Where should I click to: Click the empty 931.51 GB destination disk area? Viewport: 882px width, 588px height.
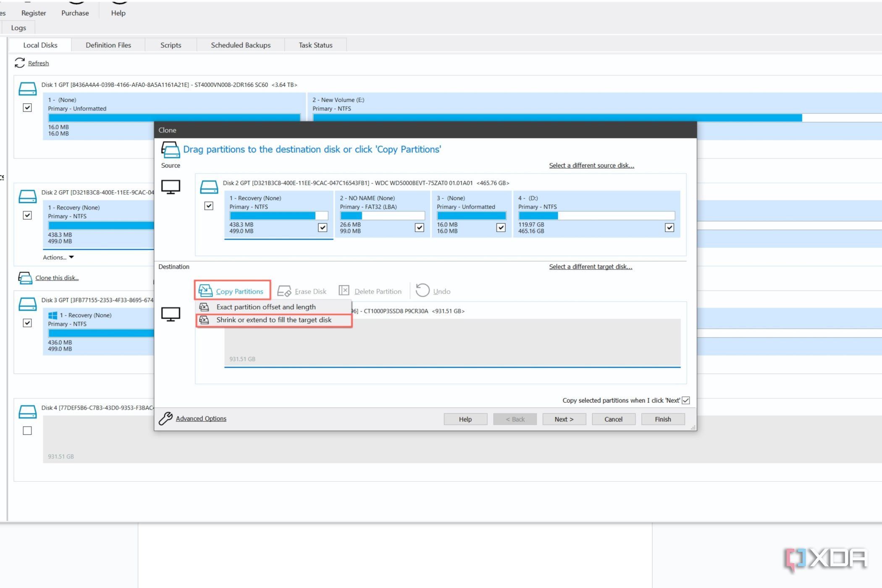click(x=452, y=342)
